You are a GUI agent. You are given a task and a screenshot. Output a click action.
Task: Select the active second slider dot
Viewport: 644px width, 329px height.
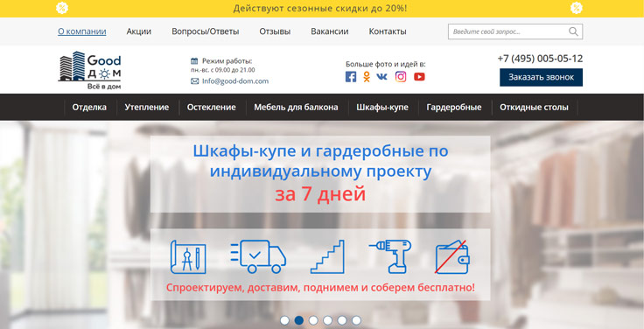point(299,320)
